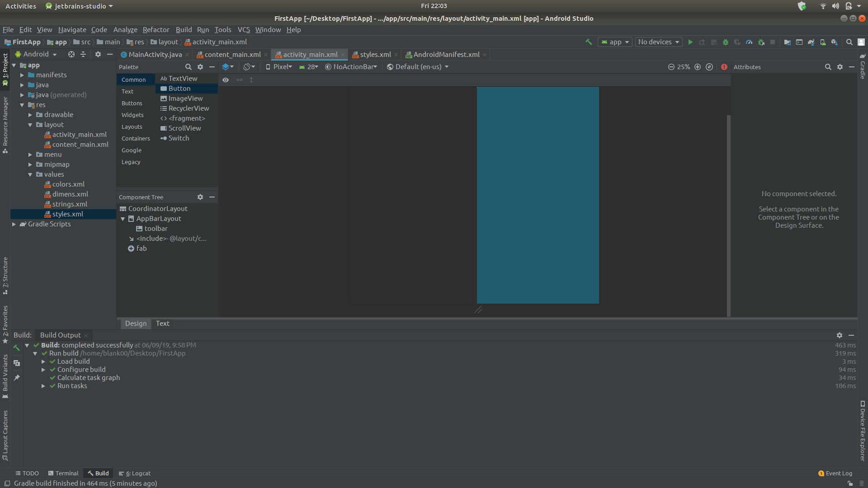Screen dimensions: 868x488
Task: Select Layouts palette category
Action: [x=132, y=127]
